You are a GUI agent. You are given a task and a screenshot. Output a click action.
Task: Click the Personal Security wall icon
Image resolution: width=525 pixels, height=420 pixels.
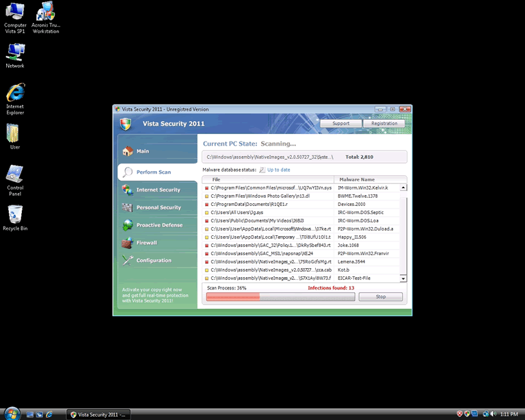click(127, 207)
